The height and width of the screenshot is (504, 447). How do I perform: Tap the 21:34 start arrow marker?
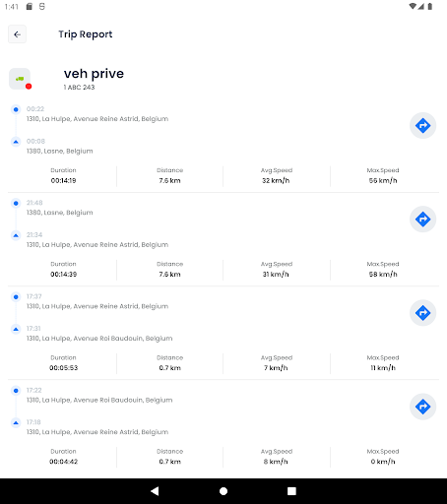[x=16, y=235]
